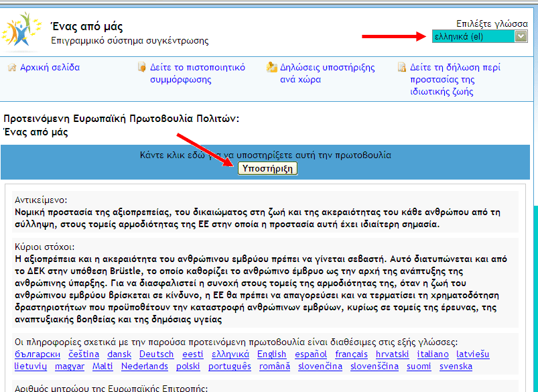This screenshot has width=538, height=392.
Task: Click the home icon beside Αρχική σελίδα
Action: click(x=11, y=68)
